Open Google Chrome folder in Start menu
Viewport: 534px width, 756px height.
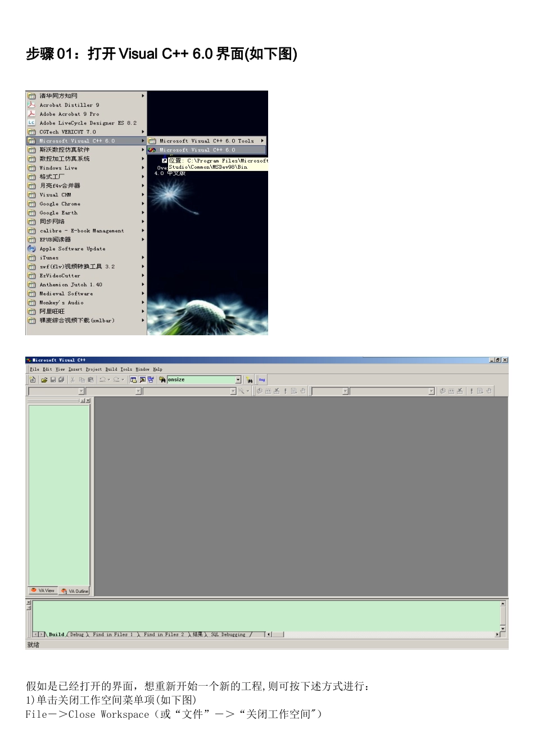pyautogui.click(x=86, y=204)
